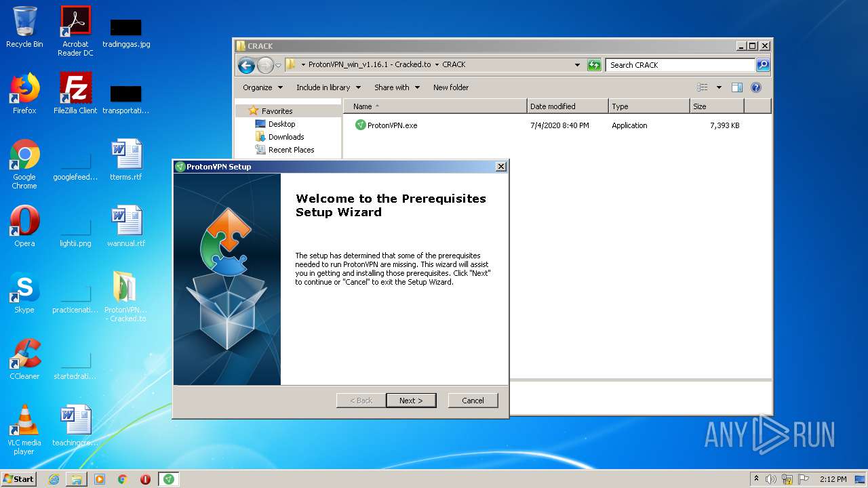Open Chrome from the taskbar
The height and width of the screenshot is (488, 868).
click(x=123, y=479)
